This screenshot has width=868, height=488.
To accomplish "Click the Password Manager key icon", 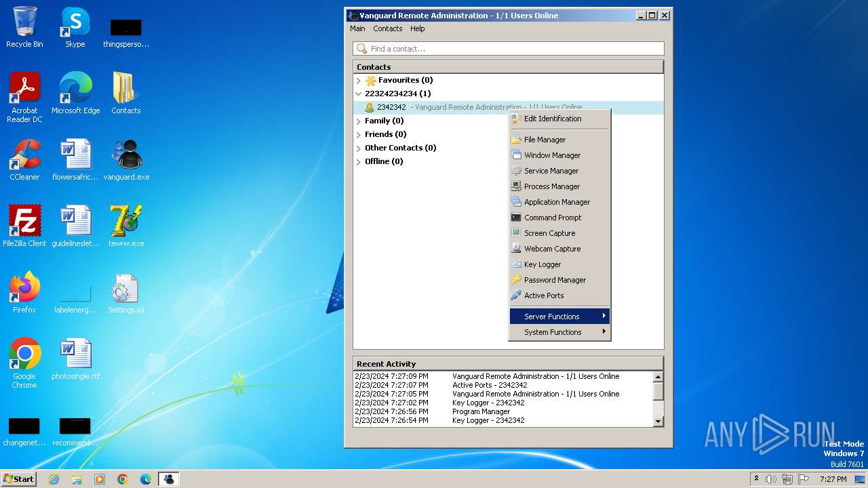I will pos(516,280).
